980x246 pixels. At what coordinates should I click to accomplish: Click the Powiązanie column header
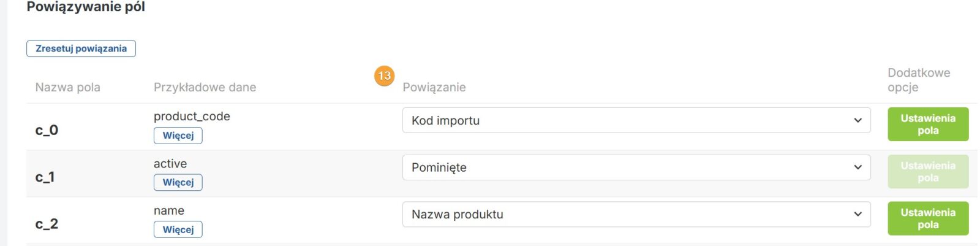434,87
